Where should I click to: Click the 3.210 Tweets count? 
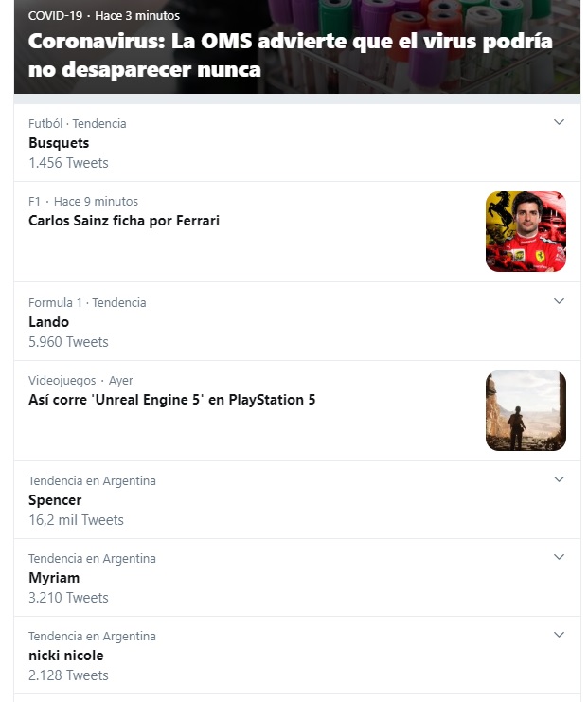[68, 598]
